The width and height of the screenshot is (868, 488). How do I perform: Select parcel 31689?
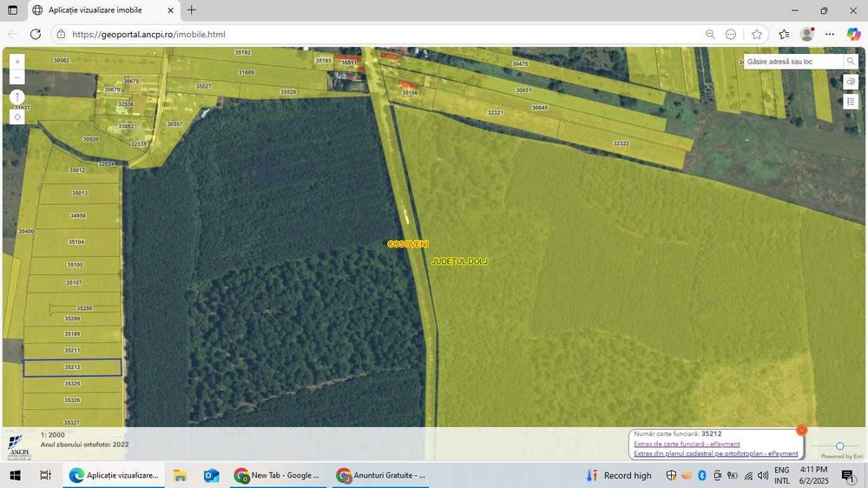(x=247, y=73)
